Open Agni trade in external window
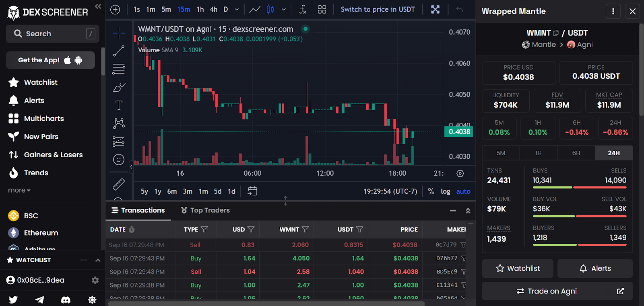This screenshot has width=644, height=306. pos(621,291)
